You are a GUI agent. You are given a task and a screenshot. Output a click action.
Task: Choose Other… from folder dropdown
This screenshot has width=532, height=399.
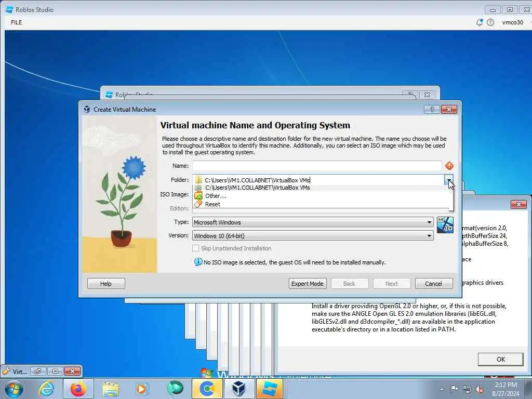tap(322, 196)
